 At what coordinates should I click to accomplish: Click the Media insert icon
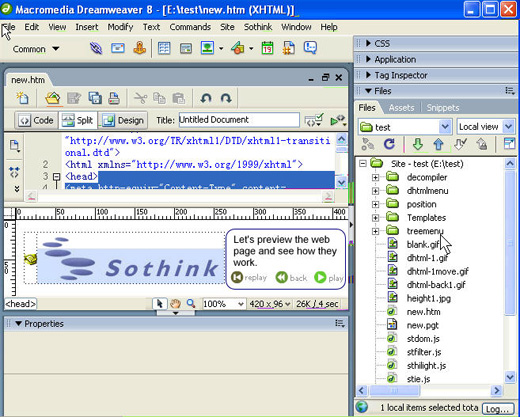(x=238, y=48)
